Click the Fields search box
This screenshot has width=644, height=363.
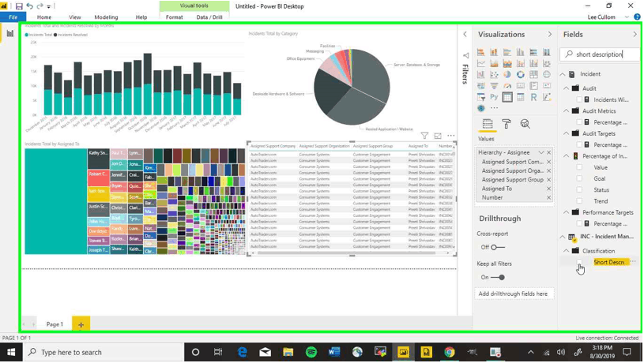point(600,54)
